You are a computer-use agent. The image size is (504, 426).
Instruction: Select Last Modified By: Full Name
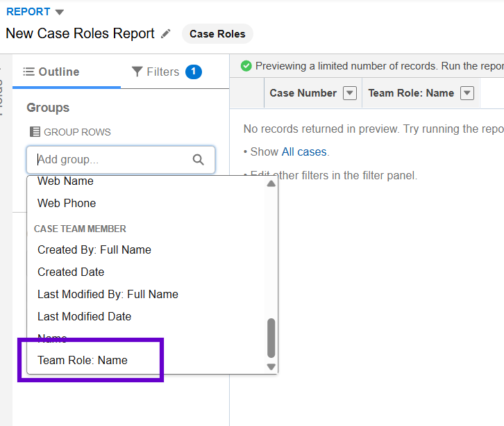tap(108, 294)
